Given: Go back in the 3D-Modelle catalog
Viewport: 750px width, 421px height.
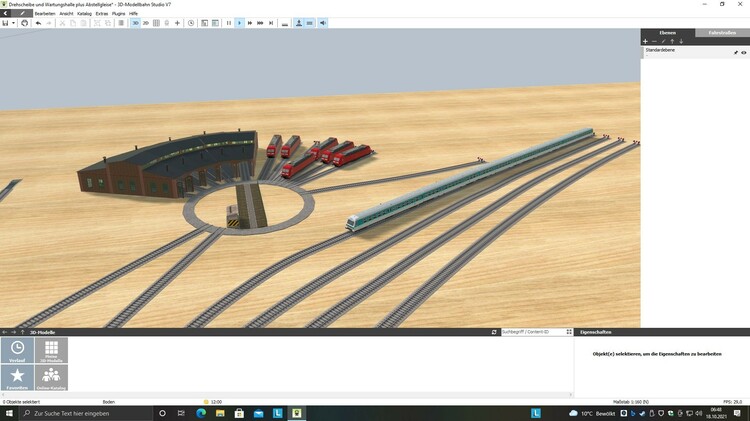Looking at the screenshot, I should click(x=5, y=332).
